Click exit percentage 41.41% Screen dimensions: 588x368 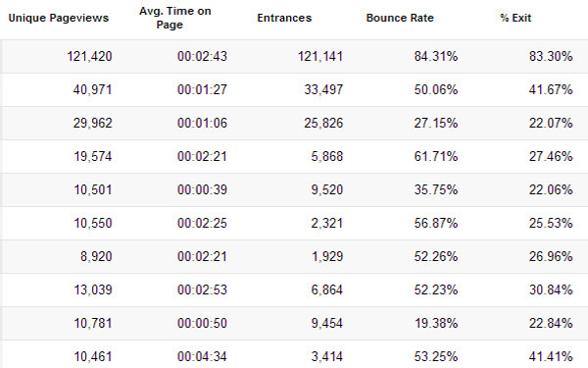551,357
